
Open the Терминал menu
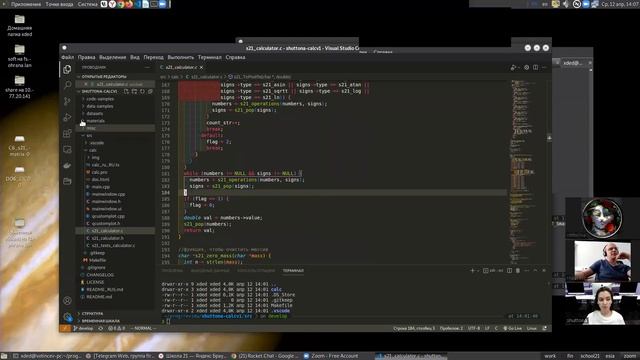[x=209, y=58]
